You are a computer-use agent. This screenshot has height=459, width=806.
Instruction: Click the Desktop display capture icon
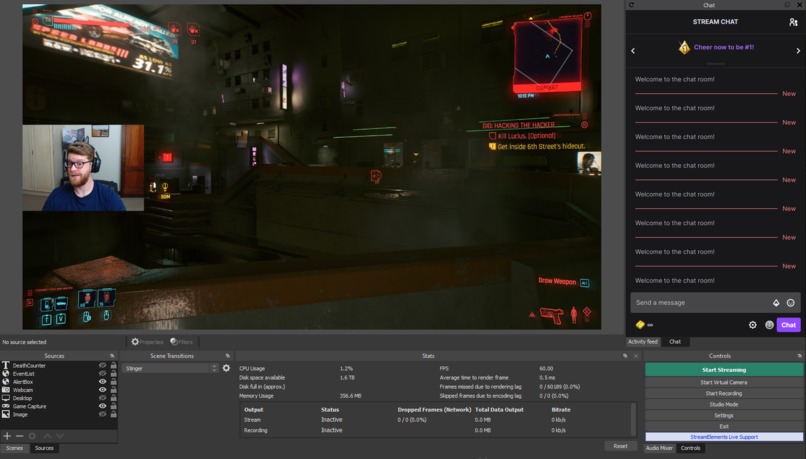pyautogui.click(x=6, y=398)
